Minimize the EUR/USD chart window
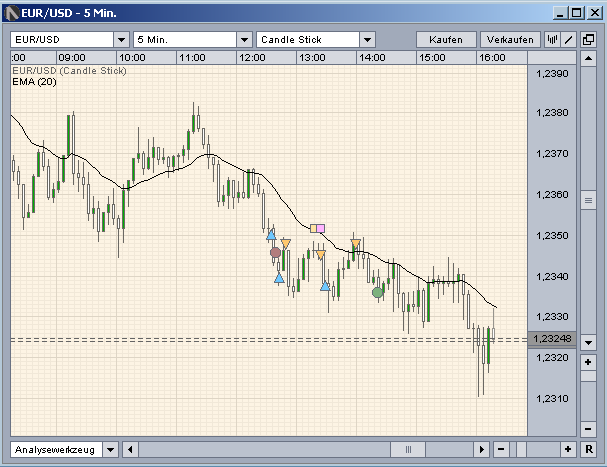607x467 pixels. point(560,13)
